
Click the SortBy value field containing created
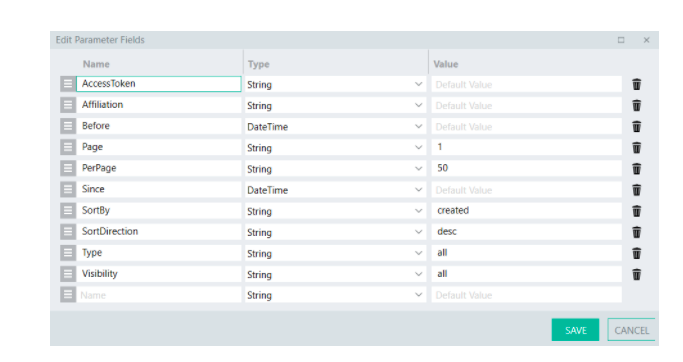click(526, 211)
